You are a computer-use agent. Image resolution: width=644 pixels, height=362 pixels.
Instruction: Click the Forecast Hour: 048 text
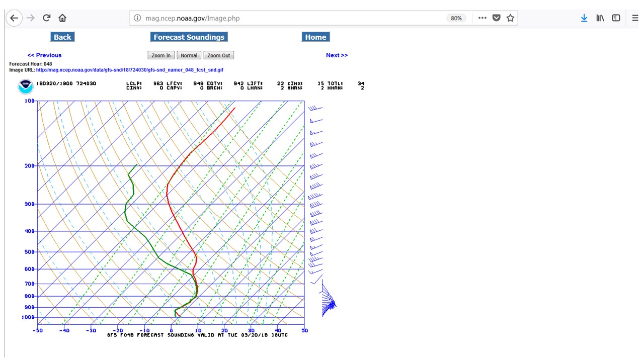pos(31,64)
